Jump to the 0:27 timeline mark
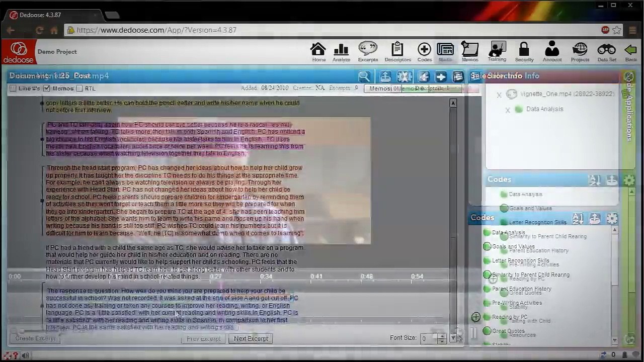644x362 pixels. (215, 277)
